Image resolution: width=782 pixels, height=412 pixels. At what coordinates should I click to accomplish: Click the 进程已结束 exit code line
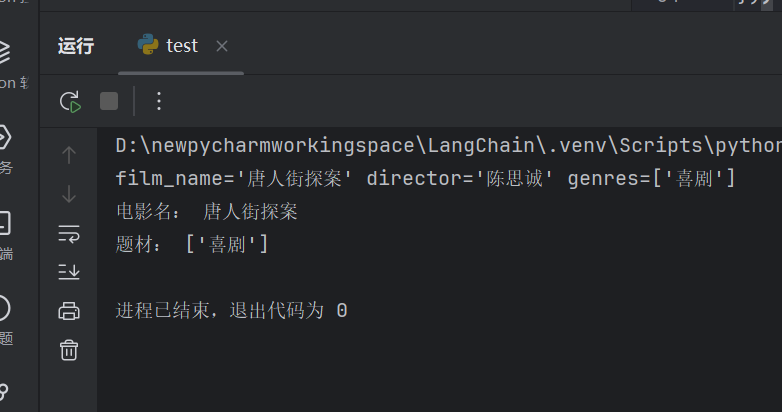click(231, 311)
